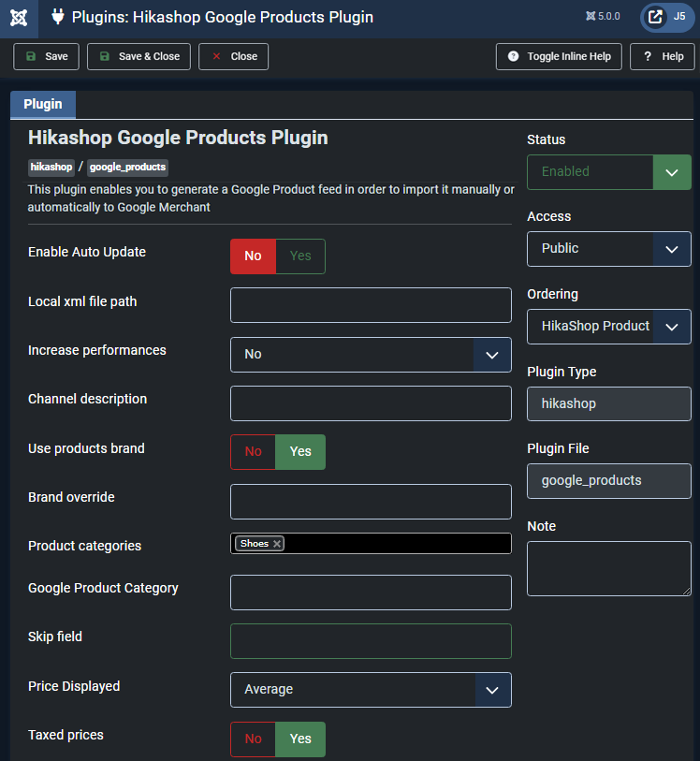Click the Plugin File google_products field
The image size is (700, 761).
point(609,481)
